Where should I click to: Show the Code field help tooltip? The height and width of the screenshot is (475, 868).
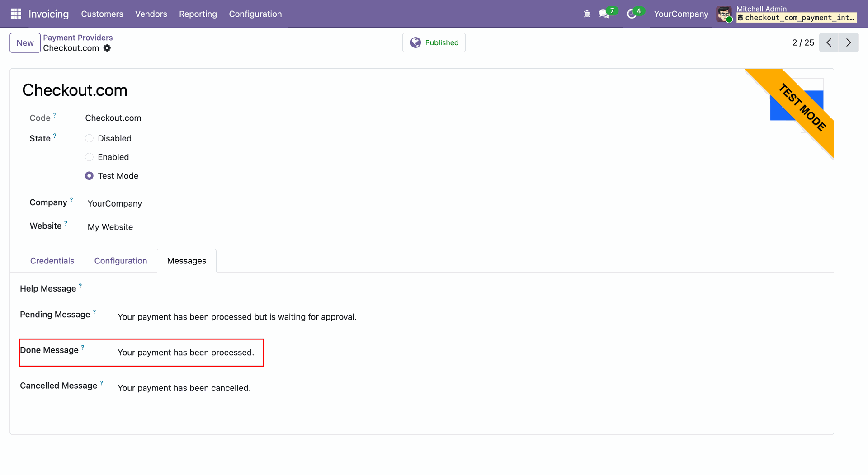[x=55, y=115]
